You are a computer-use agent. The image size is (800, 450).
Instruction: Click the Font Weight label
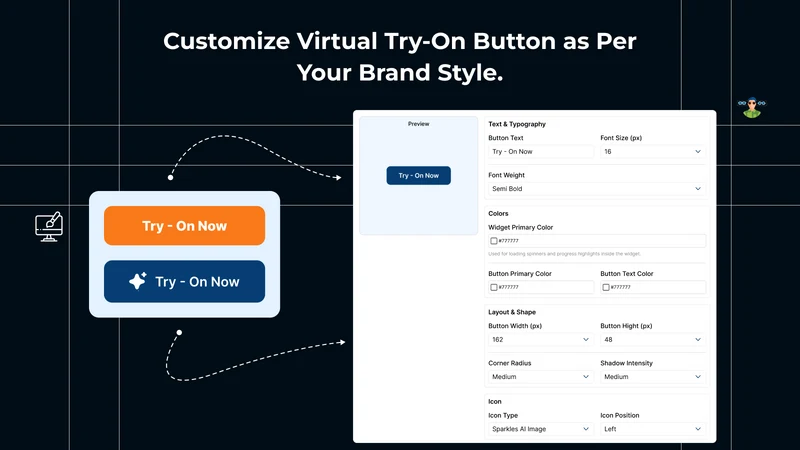tap(506, 175)
